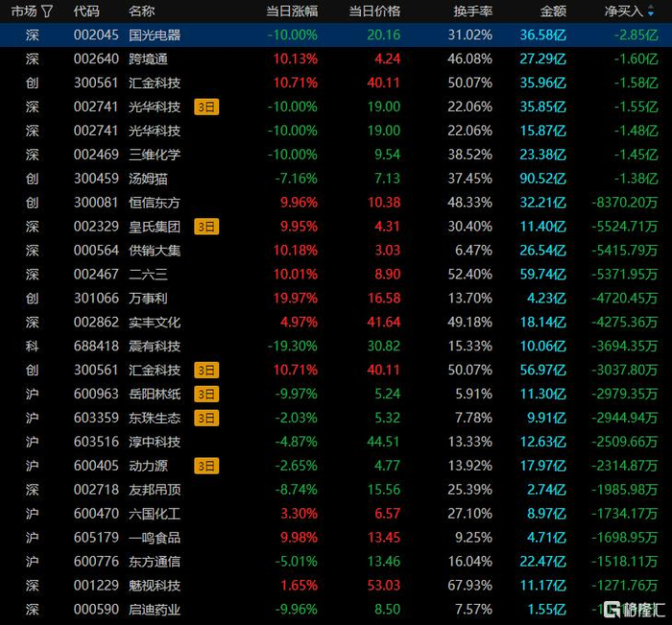
Task: Select 六国化工 stock name
Action: click(155, 514)
